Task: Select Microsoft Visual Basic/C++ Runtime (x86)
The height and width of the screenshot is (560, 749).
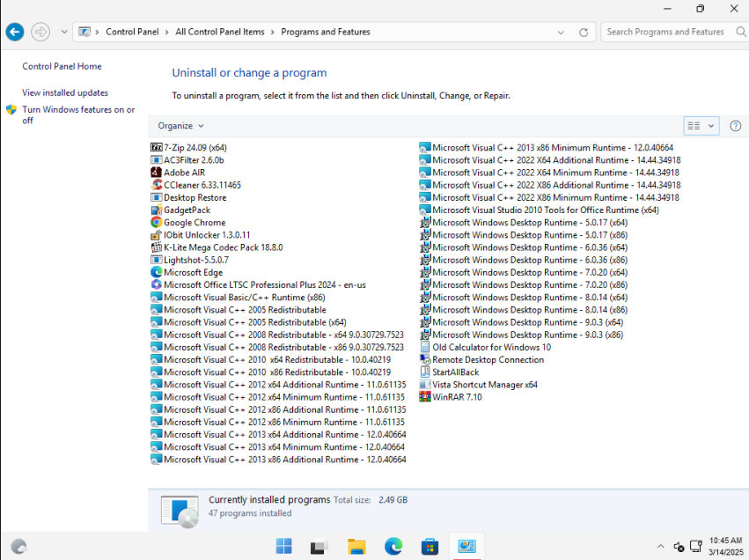Action: click(x=238, y=298)
